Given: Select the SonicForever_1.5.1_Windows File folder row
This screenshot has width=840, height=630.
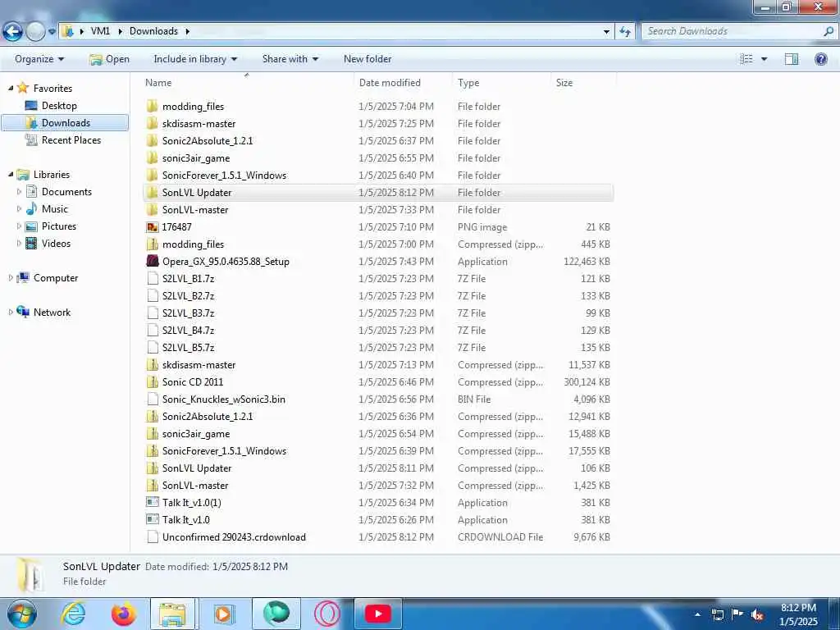Looking at the screenshot, I should pyautogui.click(x=378, y=176).
